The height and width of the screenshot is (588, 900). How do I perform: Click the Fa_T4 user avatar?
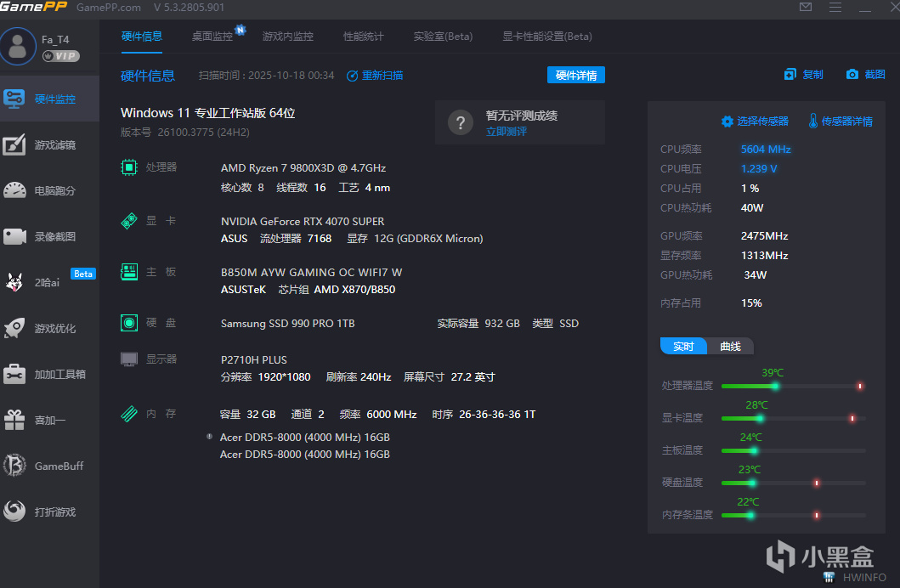19,47
